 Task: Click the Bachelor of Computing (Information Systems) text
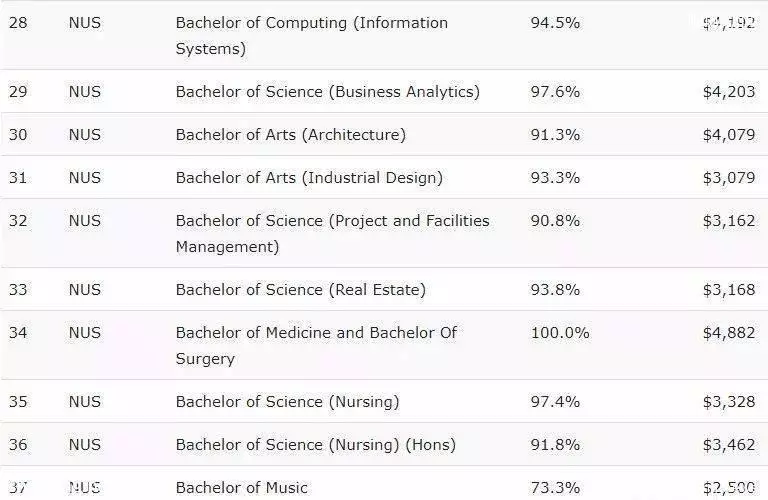tap(312, 36)
